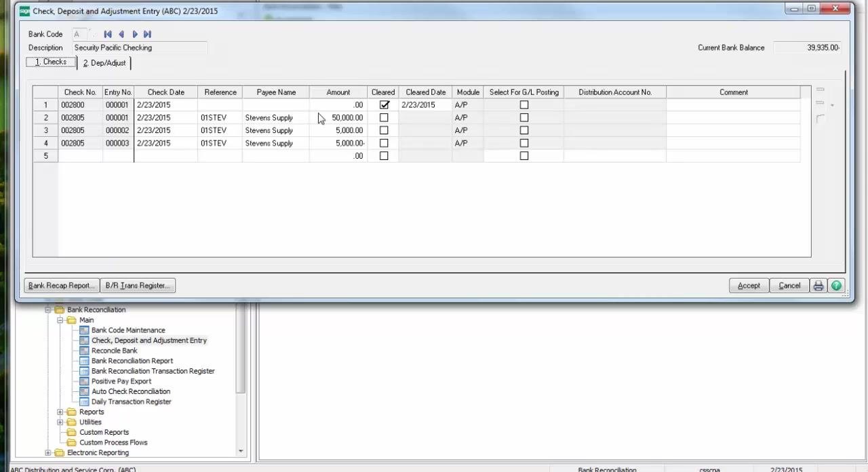Click check number 002800 cell
The width and height of the screenshot is (868, 472).
point(80,105)
